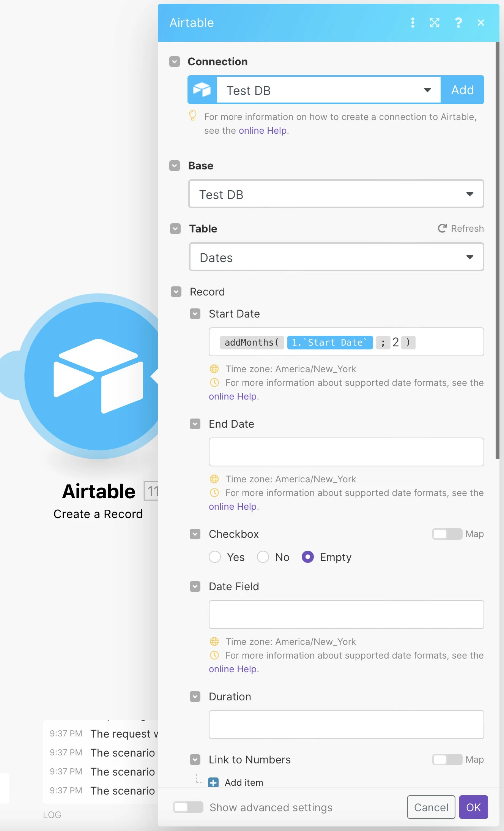Click Add connection button
This screenshot has height=831, width=504.
[x=462, y=90]
